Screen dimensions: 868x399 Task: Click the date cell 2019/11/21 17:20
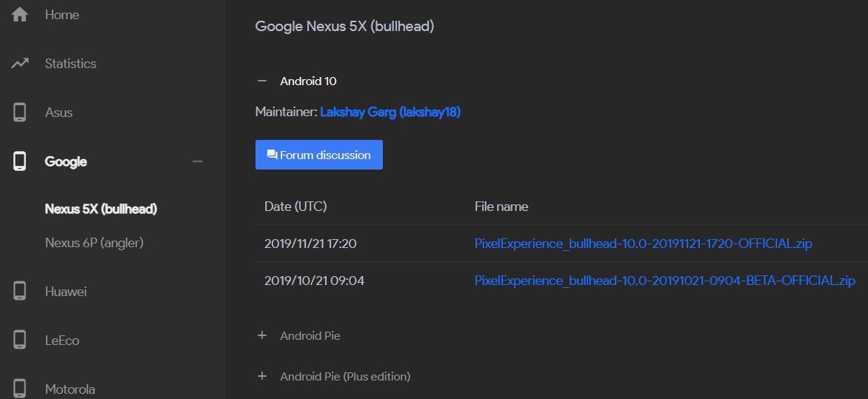[x=310, y=244]
